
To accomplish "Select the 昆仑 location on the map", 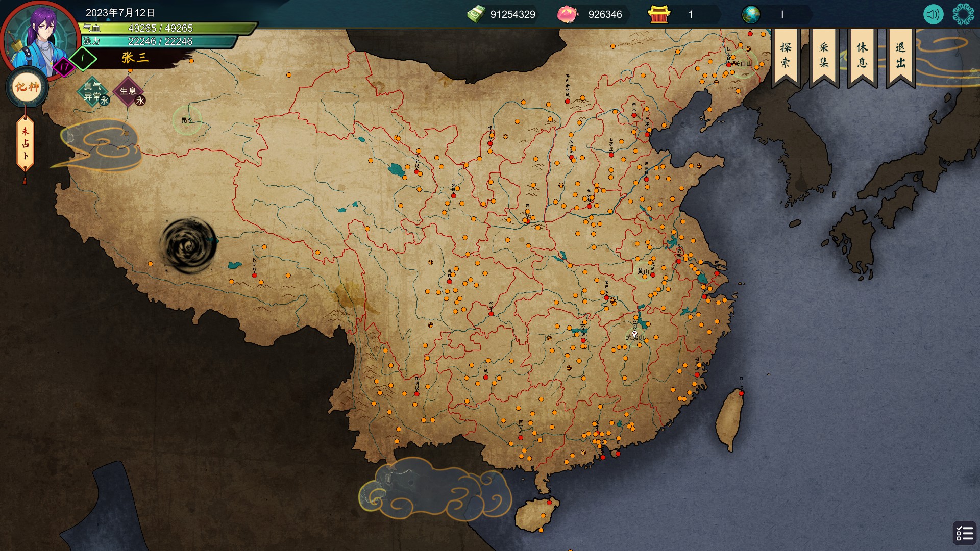I will pos(187,120).
